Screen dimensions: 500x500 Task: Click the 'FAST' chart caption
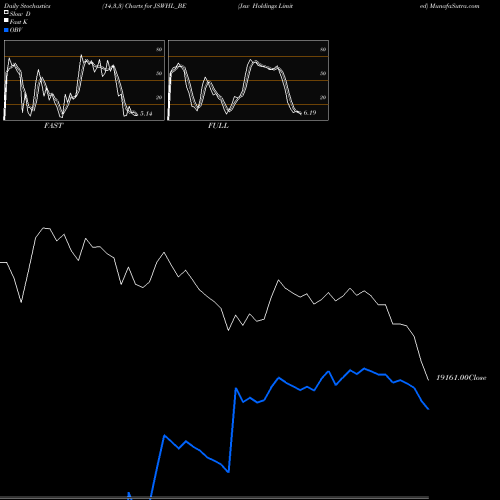pyautogui.click(x=53, y=126)
